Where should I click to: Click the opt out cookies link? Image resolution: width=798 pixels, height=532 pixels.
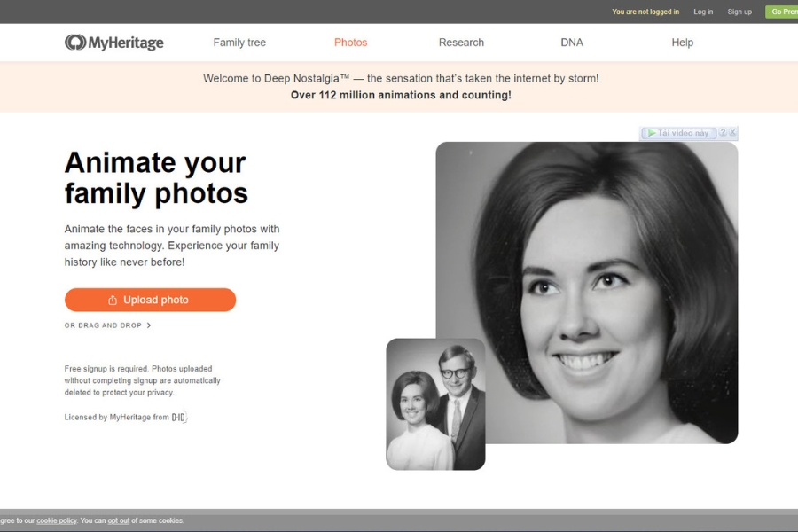[119, 520]
